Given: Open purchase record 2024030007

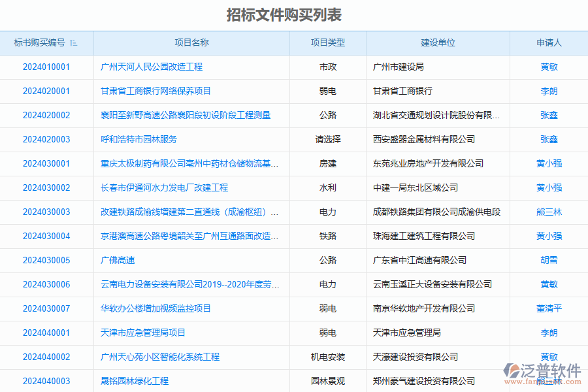Looking at the screenshot, I should point(46,309).
